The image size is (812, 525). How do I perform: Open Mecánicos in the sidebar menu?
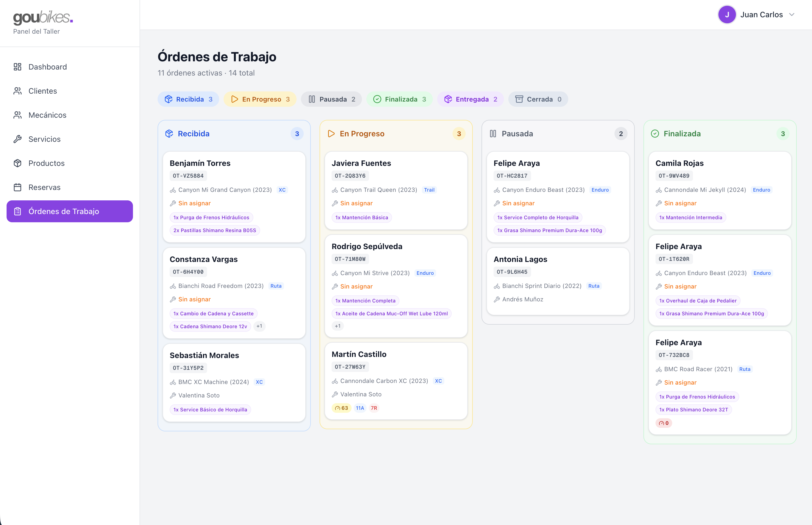click(47, 115)
